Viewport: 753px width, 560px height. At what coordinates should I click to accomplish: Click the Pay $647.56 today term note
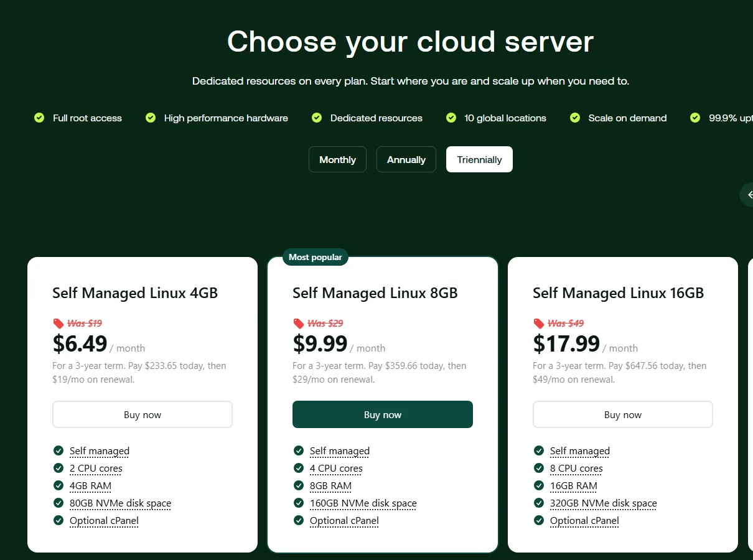coord(620,373)
